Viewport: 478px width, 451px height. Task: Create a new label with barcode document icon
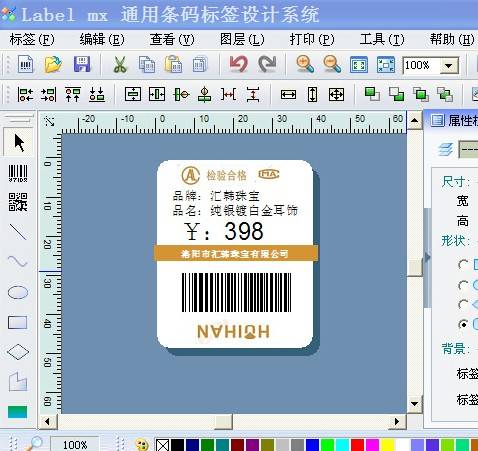26,64
